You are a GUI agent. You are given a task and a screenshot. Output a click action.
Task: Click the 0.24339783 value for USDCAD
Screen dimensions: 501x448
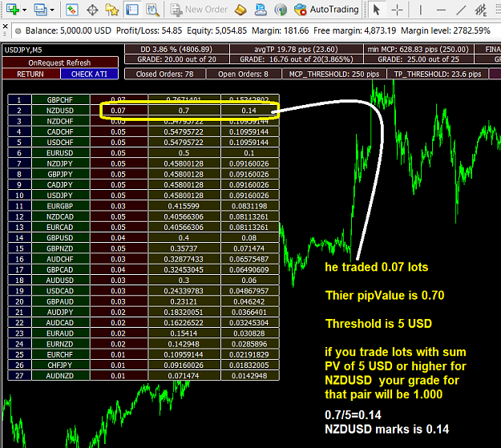(x=184, y=291)
